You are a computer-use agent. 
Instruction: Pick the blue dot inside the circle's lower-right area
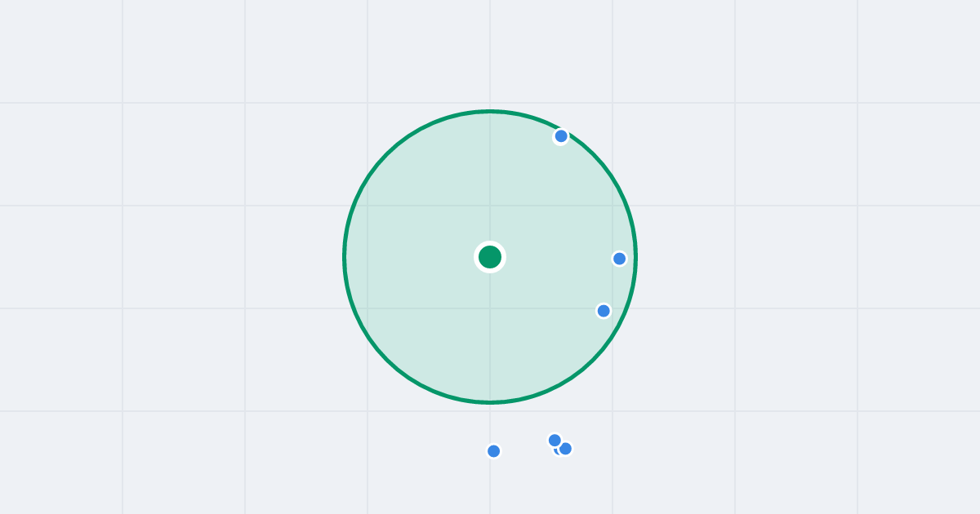(x=604, y=311)
